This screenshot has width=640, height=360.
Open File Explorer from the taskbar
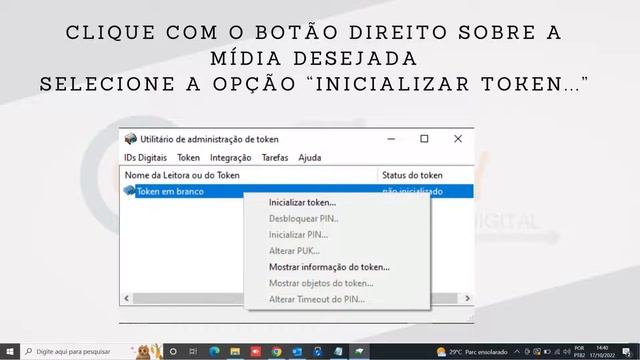click(x=235, y=351)
